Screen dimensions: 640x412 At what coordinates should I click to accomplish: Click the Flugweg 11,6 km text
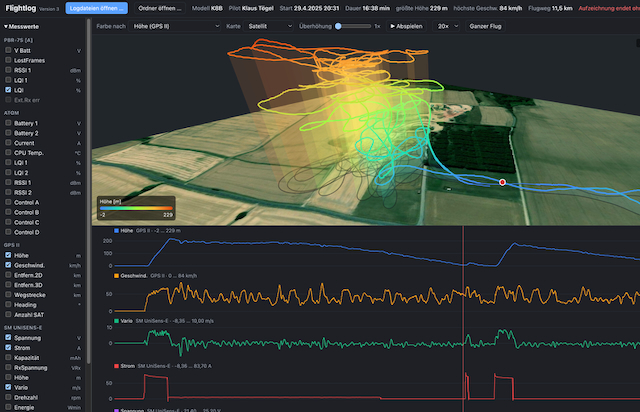[550, 8]
